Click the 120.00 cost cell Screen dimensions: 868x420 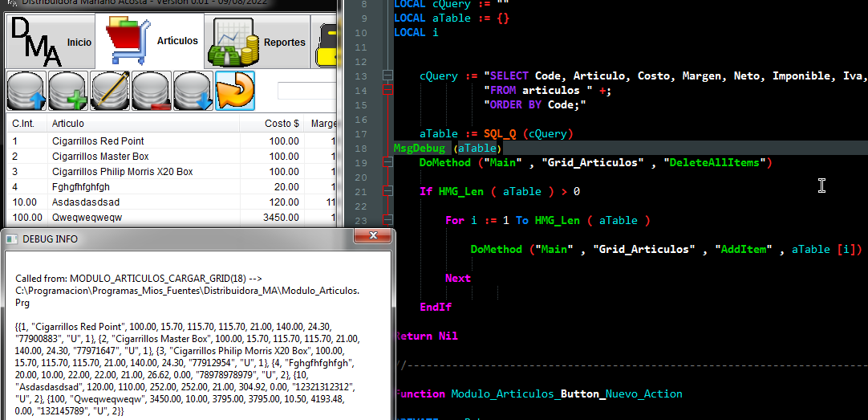(x=284, y=202)
